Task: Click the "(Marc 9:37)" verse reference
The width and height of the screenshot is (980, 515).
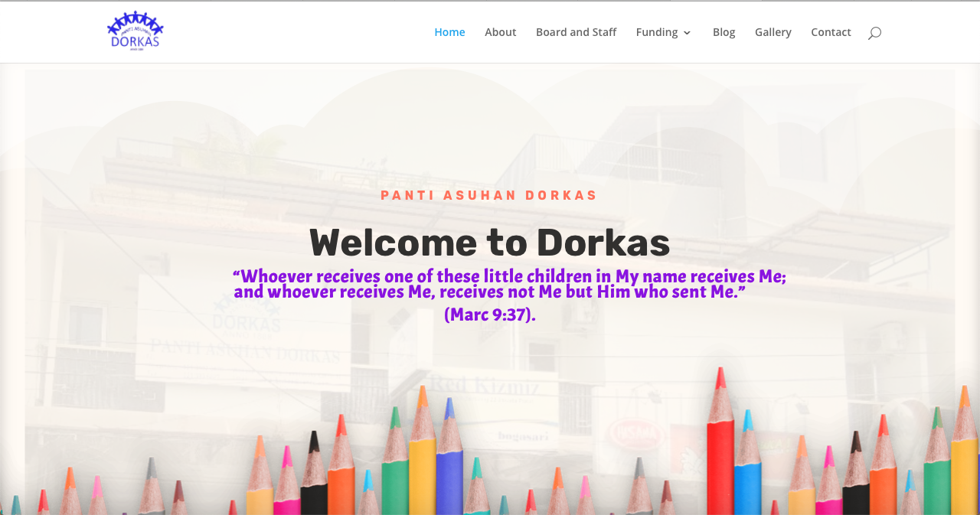Action: [x=489, y=315]
